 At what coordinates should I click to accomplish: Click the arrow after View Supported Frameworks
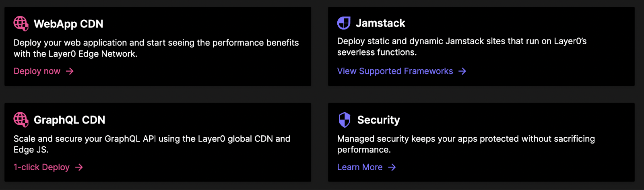click(x=462, y=71)
